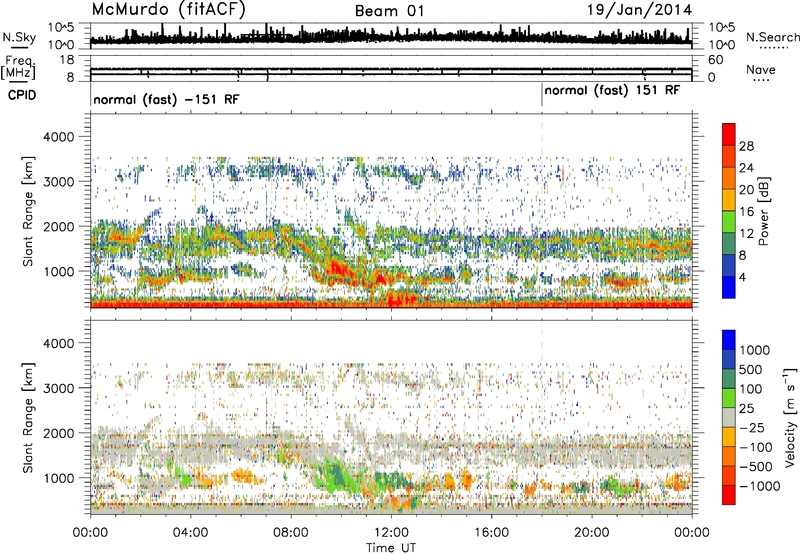800x554 pixels.
Task: Click the red swatch in Power colorbar
Action: click(x=729, y=134)
